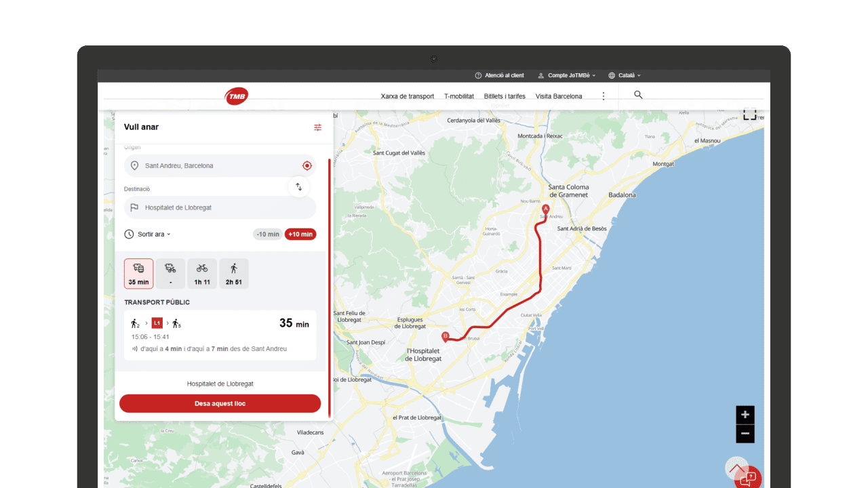Click el Prat de Llobregat map label
The width and height of the screenshot is (868, 488).
point(417,418)
